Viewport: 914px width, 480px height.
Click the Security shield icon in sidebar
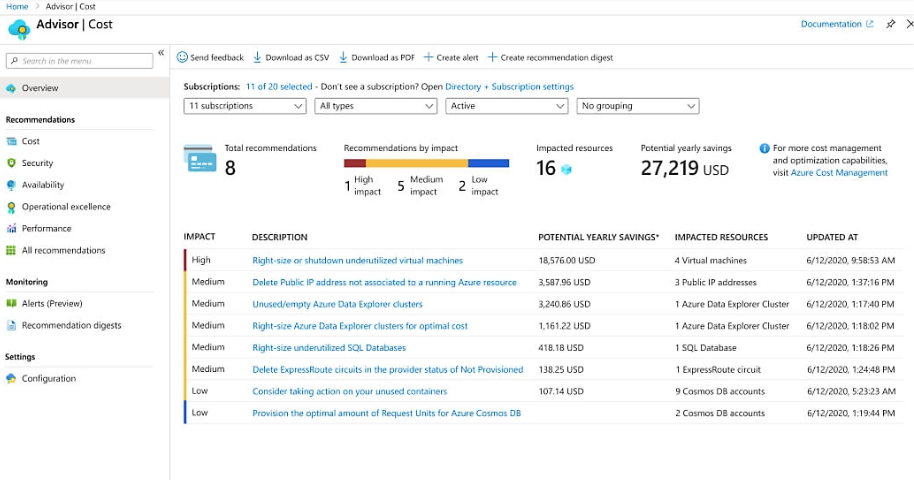pyautogui.click(x=12, y=163)
